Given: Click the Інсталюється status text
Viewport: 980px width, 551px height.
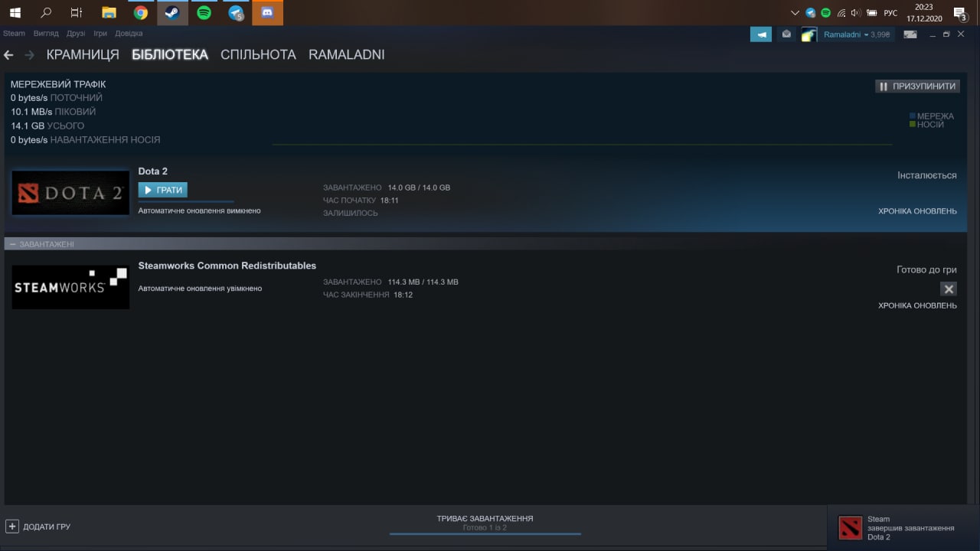Looking at the screenshot, I should tap(926, 175).
